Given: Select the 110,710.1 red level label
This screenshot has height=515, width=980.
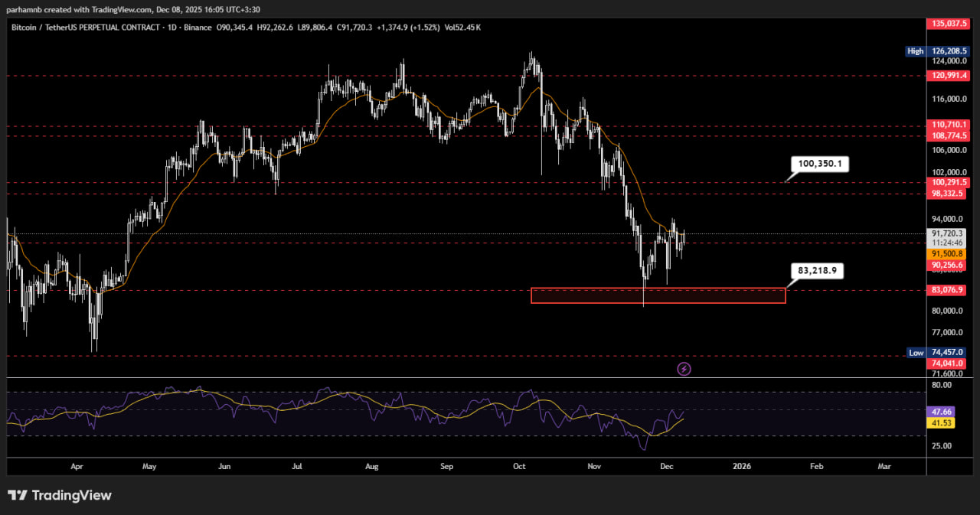Looking at the screenshot, I should coord(948,124).
